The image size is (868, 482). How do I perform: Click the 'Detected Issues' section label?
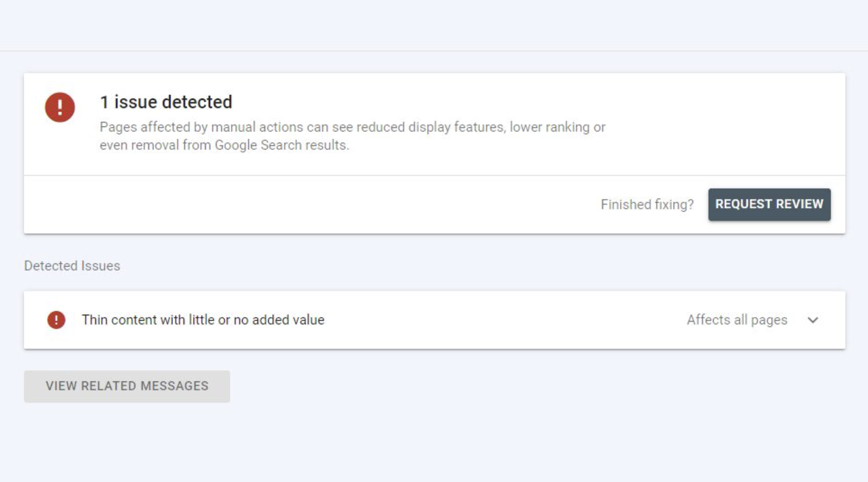click(x=72, y=266)
